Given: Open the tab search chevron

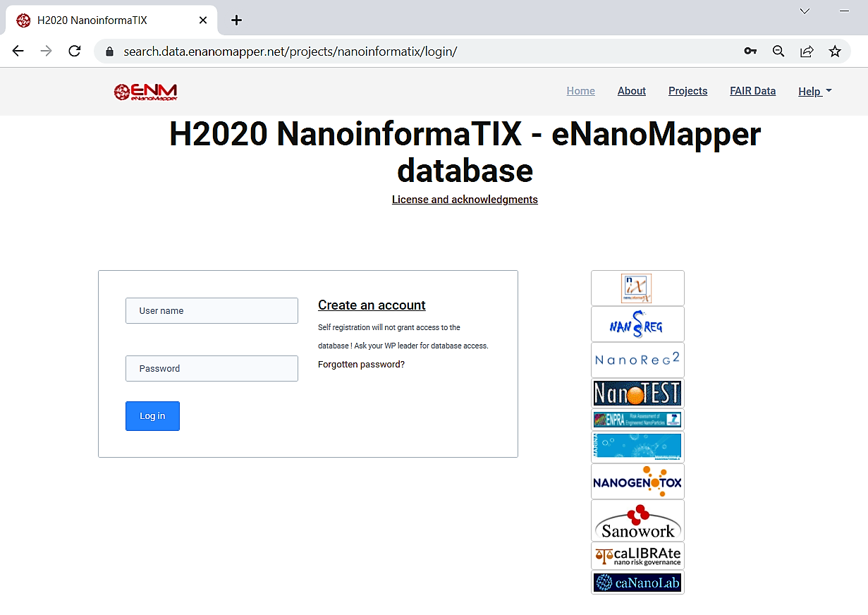Looking at the screenshot, I should pos(805,11).
